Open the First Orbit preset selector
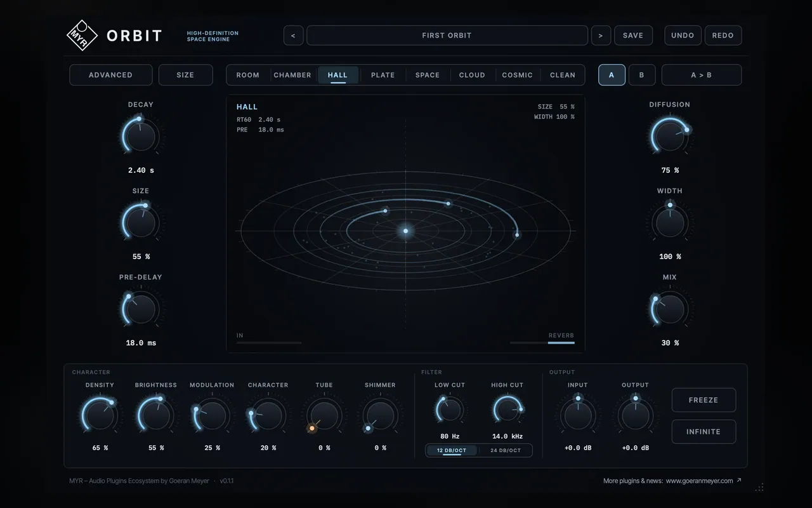The image size is (812, 508). coord(447,36)
